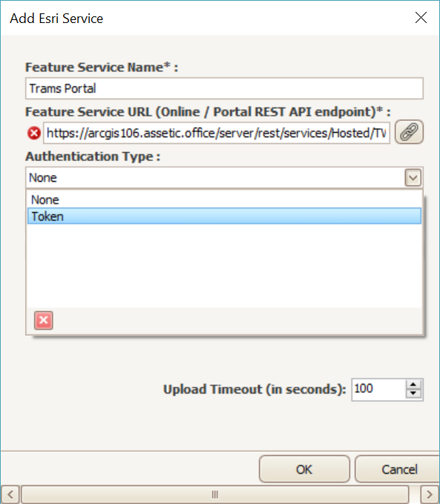The image size is (440, 504).
Task: Click the horizontal scrollbar left arrow
Action: pos(10,494)
